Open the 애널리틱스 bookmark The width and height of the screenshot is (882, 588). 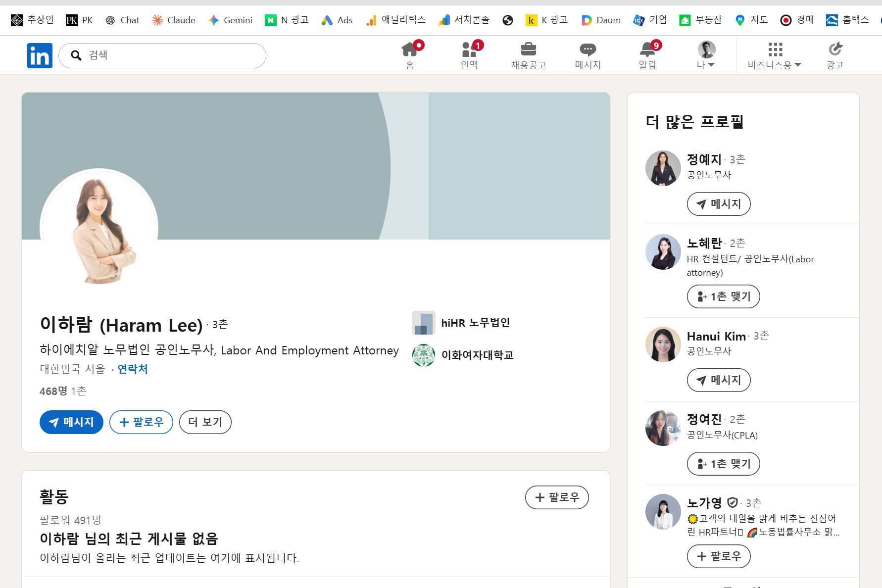click(395, 20)
